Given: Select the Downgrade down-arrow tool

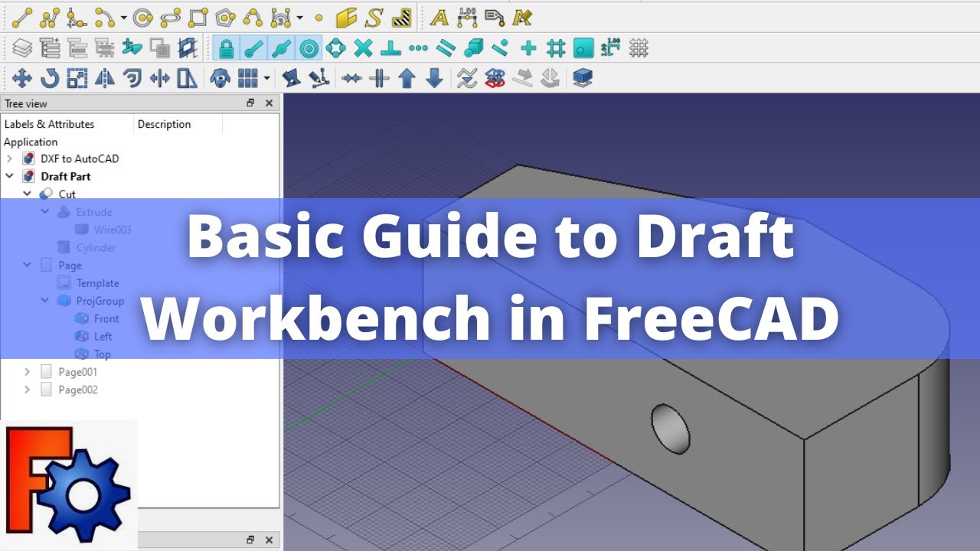Looking at the screenshot, I should pos(434,78).
